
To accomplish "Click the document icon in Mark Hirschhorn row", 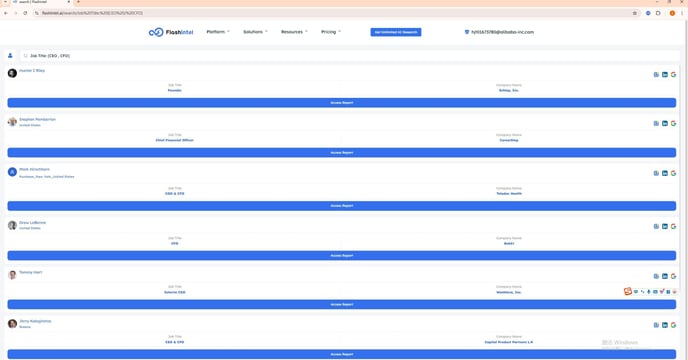I will 656,173.
